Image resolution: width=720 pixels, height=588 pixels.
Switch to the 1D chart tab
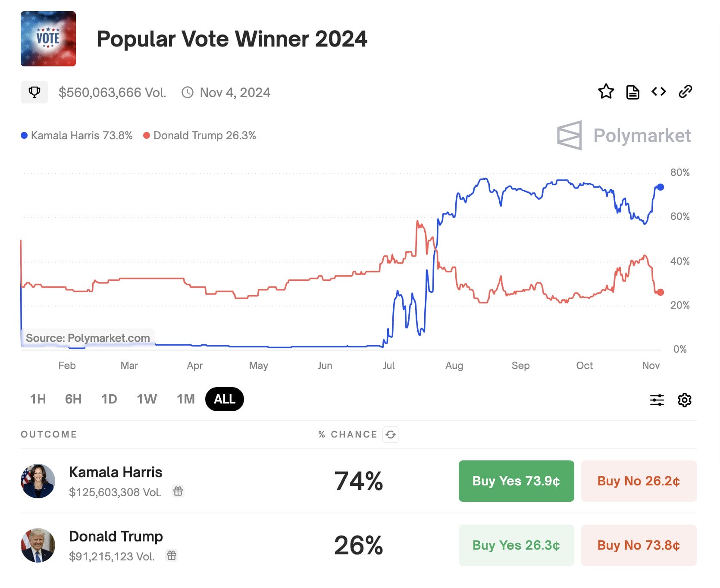109,399
